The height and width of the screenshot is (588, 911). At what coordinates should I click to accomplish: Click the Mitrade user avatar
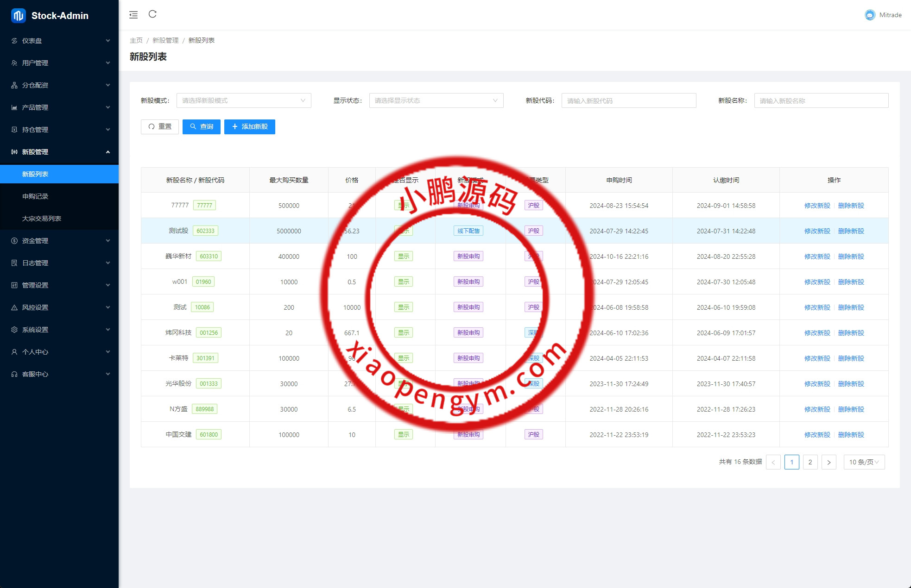870,15
